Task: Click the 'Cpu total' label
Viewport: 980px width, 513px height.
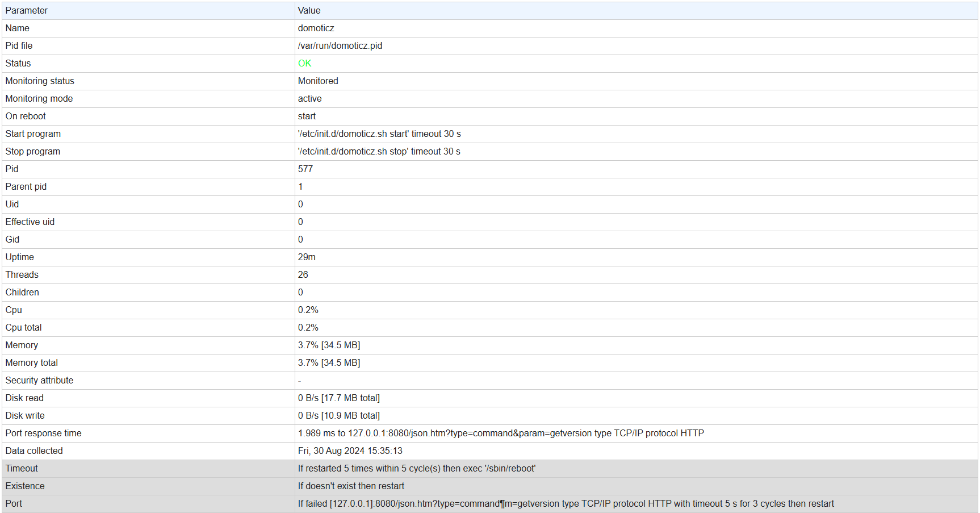Action: 24,328
